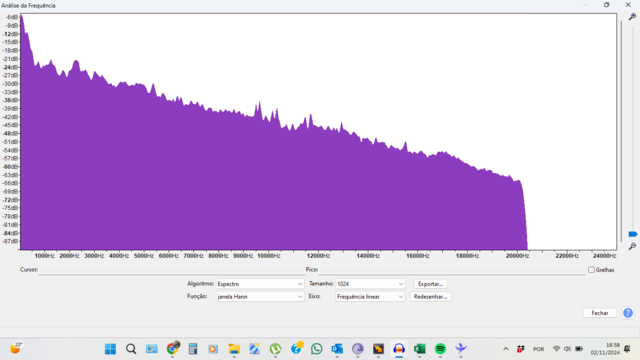This screenshot has height=360, width=640.
Task: Click the red tray icon next to the chevron
Action: [520, 349]
